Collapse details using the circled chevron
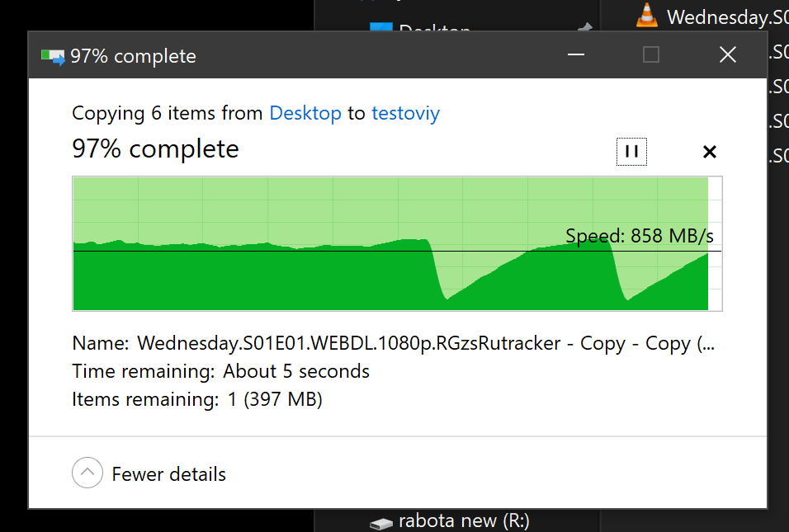Viewport: 789px width, 532px height. pos(87,473)
